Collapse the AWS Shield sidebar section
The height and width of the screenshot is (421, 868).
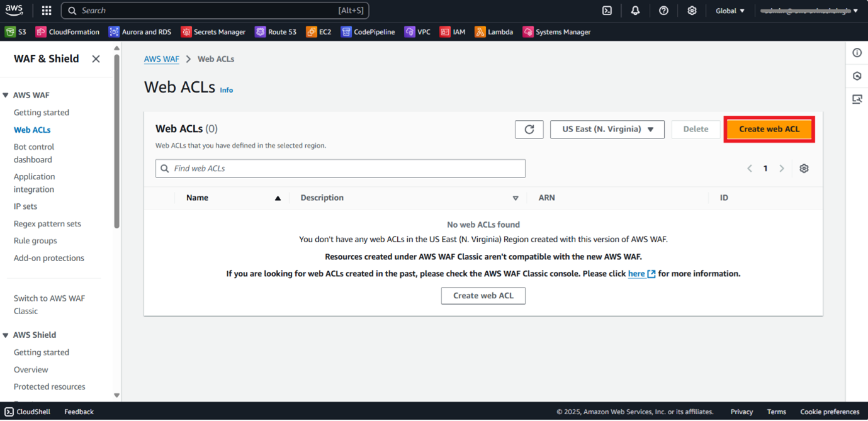pyautogui.click(x=6, y=335)
